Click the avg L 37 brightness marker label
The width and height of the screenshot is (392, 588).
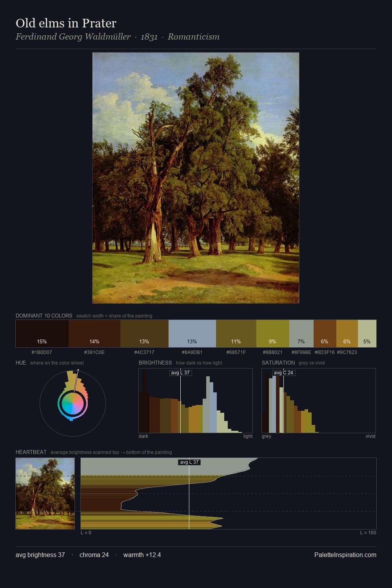pyautogui.click(x=180, y=373)
